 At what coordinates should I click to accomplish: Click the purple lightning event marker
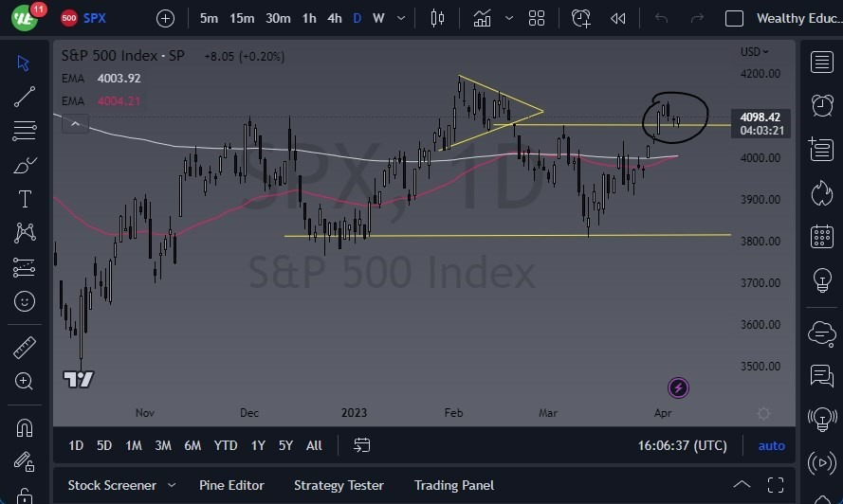click(678, 387)
